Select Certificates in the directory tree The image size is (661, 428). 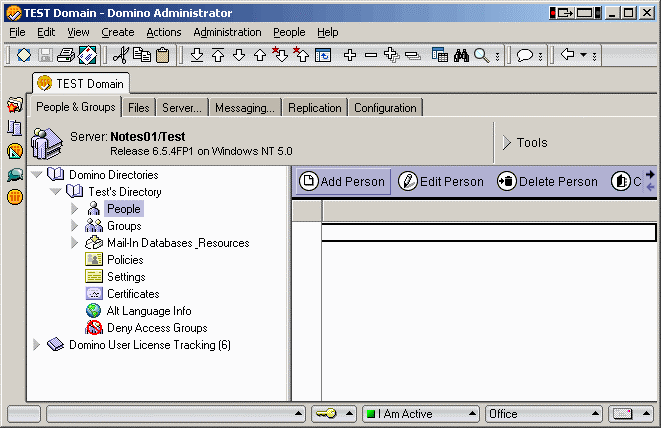[133, 293]
